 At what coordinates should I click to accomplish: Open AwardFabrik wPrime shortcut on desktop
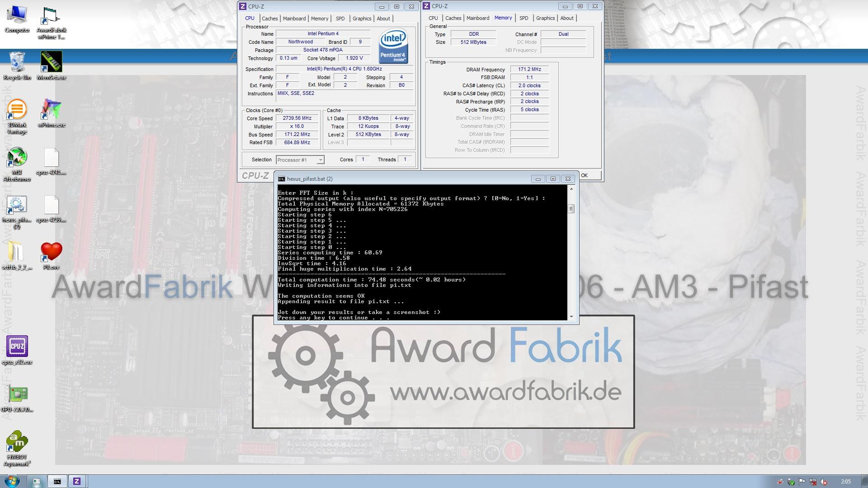pyautogui.click(x=52, y=23)
